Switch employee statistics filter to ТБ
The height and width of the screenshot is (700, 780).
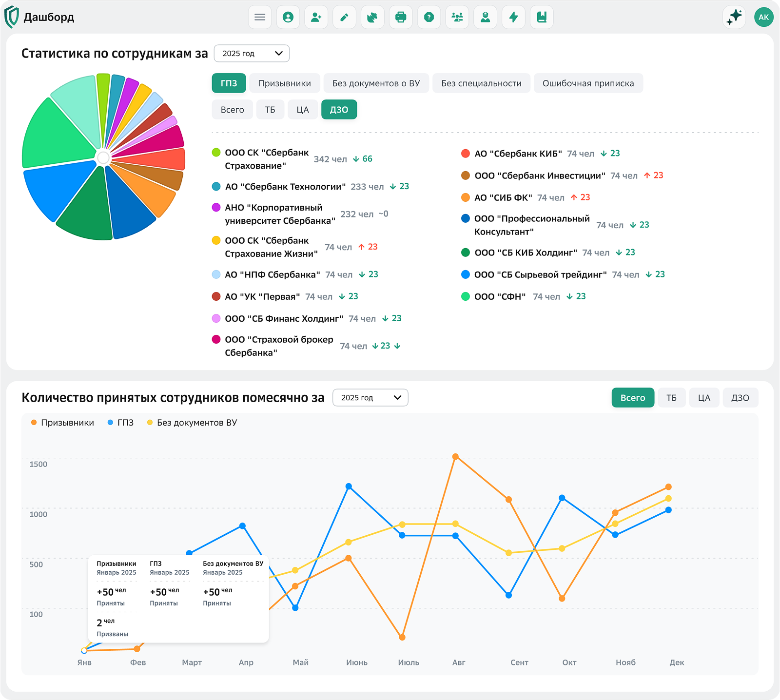click(270, 110)
